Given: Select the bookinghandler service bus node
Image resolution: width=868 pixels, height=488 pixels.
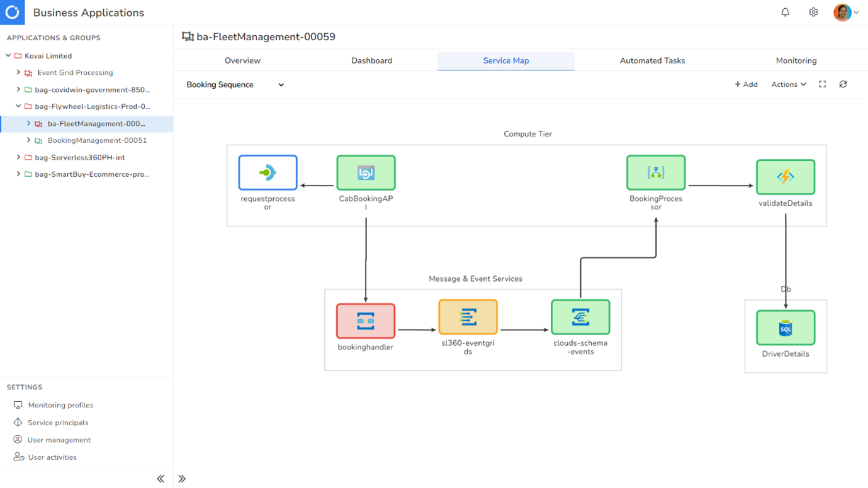Looking at the screenshot, I should [x=366, y=321].
